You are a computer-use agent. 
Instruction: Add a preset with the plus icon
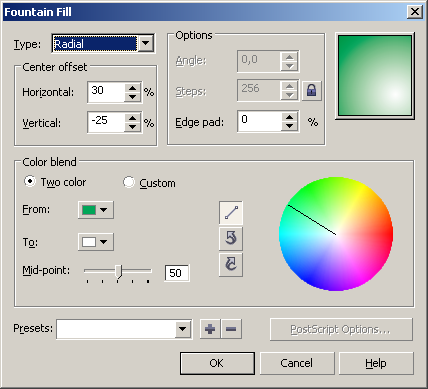pyautogui.click(x=210, y=329)
